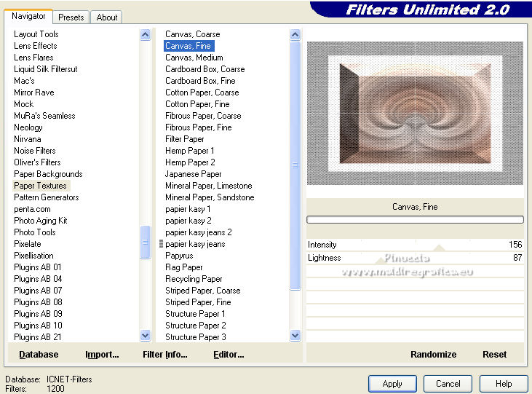Choose Papyrus filter
Image resolution: width=532 pixels, height=394 pixels.
click(x=179, y=256)
